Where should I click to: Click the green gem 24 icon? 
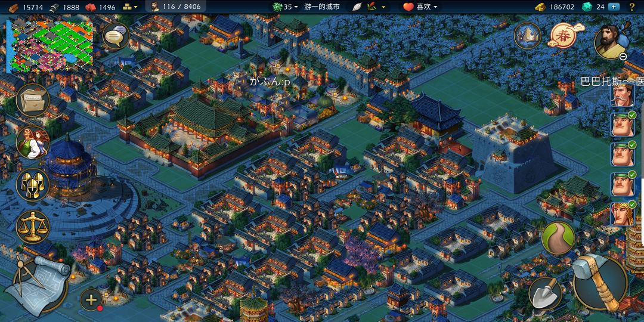(587, 7)
